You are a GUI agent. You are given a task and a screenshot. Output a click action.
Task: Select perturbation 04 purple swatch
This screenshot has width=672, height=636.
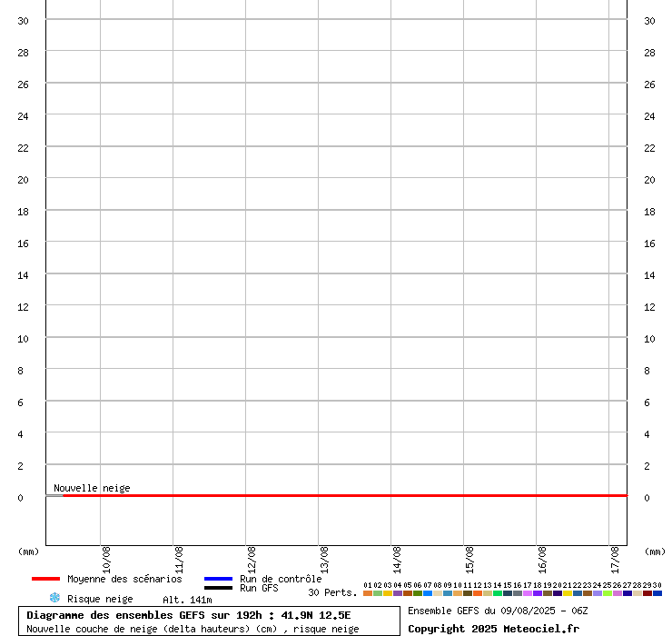click(398, 593)
